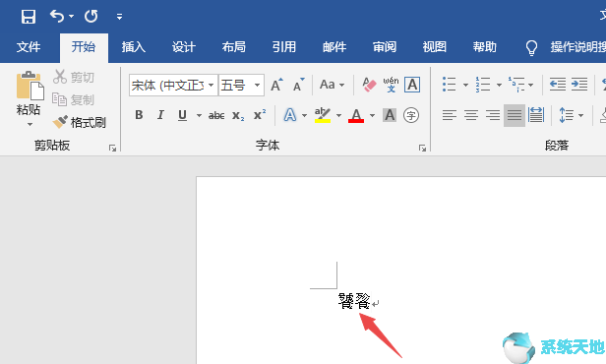Align text right

(493, 115)
